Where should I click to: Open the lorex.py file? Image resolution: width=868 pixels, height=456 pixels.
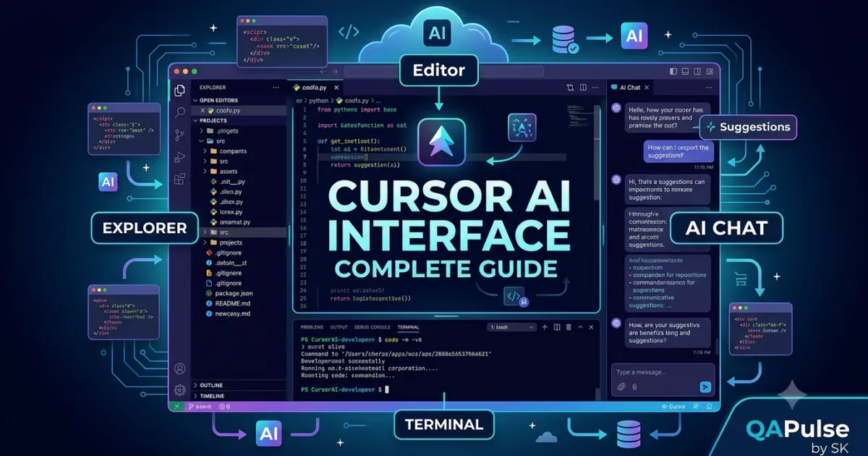point(232,212)
